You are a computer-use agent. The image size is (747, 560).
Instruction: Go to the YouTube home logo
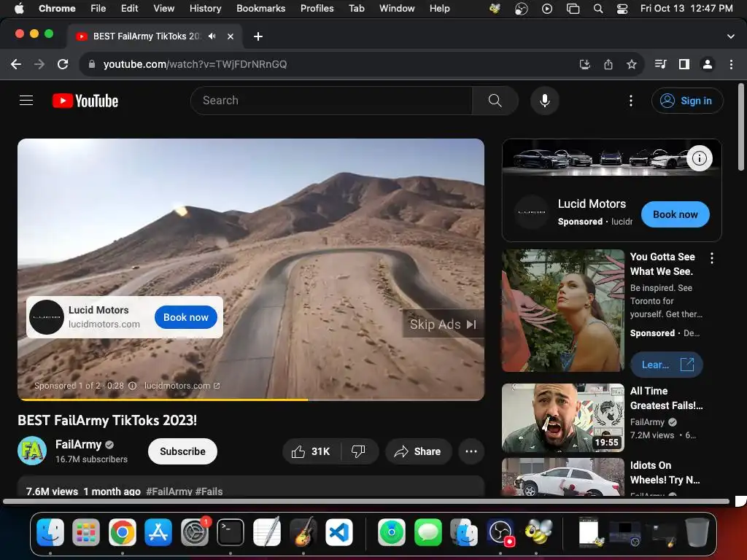(85, 101)
